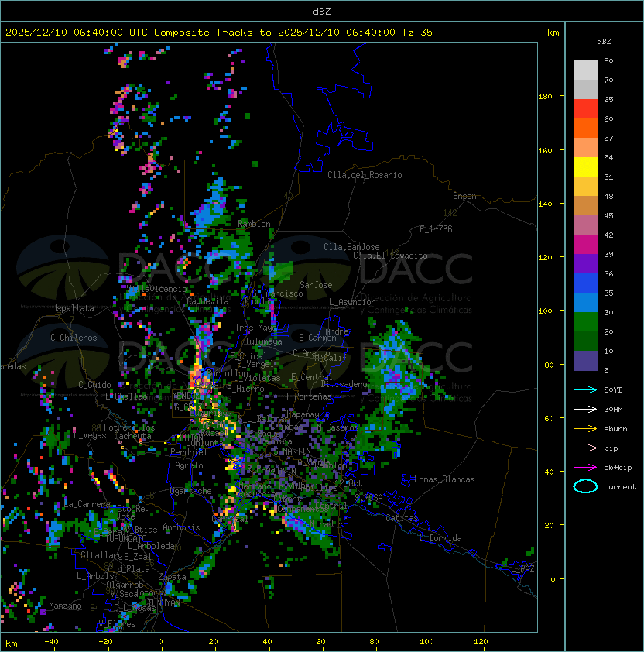The image size is (644, 652).
Task: Click the '50YD' legend label
Action: 613,389
